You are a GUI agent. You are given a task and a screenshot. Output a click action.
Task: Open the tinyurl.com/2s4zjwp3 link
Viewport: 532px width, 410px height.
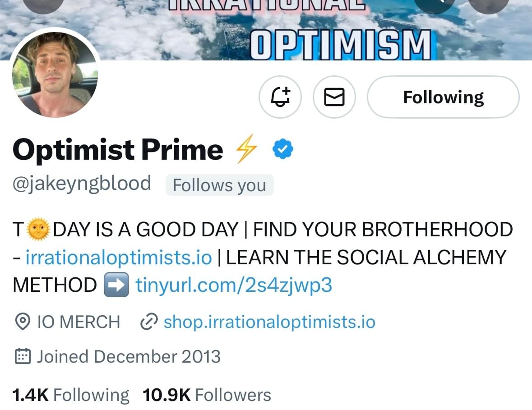coord(234,285)
